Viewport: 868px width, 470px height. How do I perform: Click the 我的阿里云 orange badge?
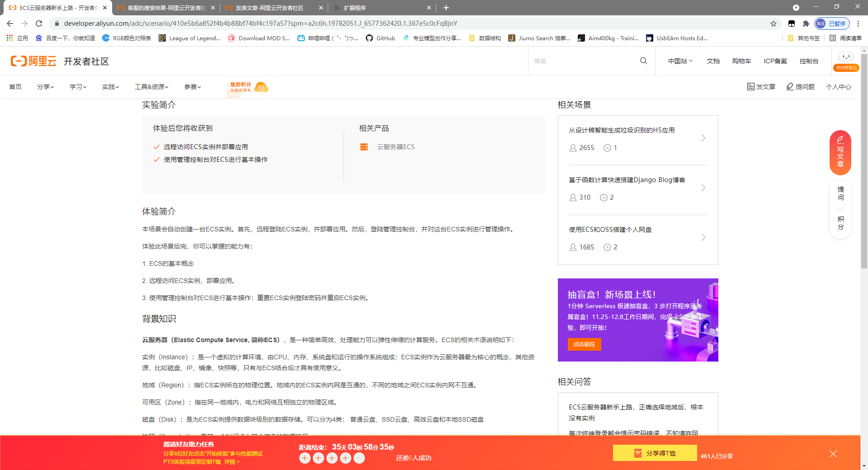846,68
